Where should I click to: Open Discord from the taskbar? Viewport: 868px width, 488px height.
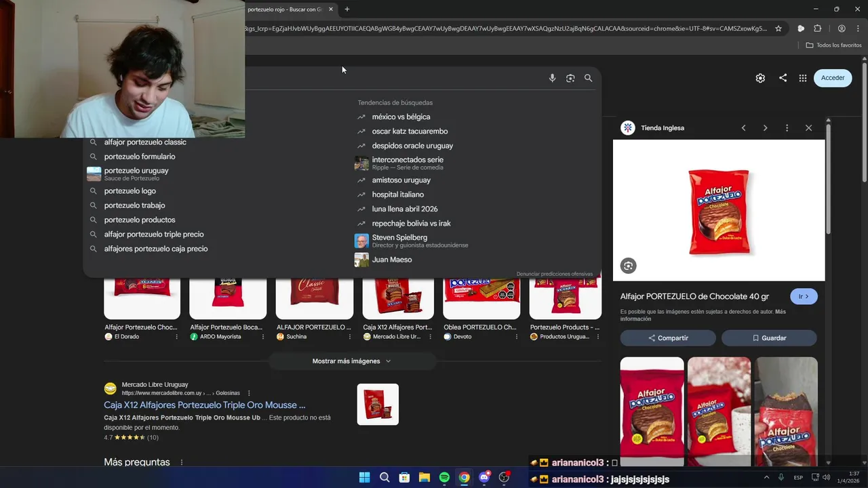pyautogui.click(x=484, y=477)
